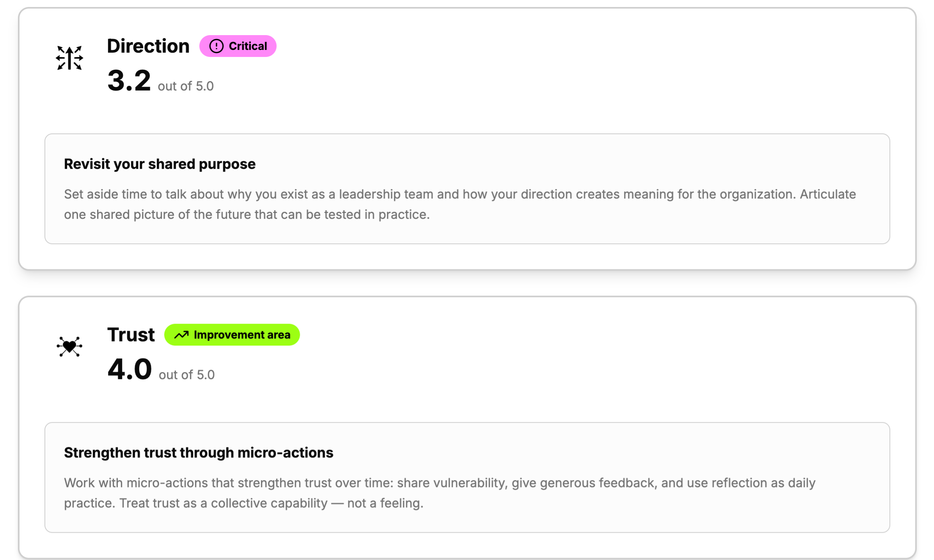This screenshot has width=934, height=560.
Task: Click the Direction 'out of 5.0' label
Action: point(186,86)
